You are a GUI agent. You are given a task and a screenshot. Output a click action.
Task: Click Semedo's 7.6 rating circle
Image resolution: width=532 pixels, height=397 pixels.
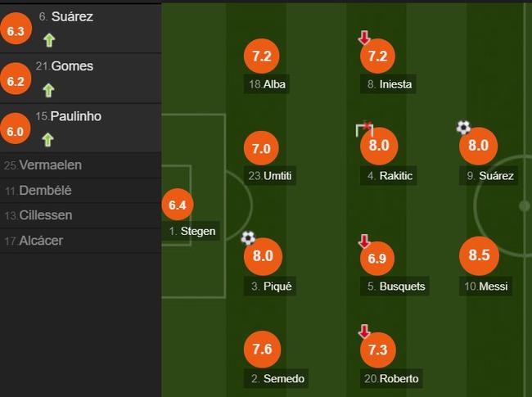[x=262, y=350]
